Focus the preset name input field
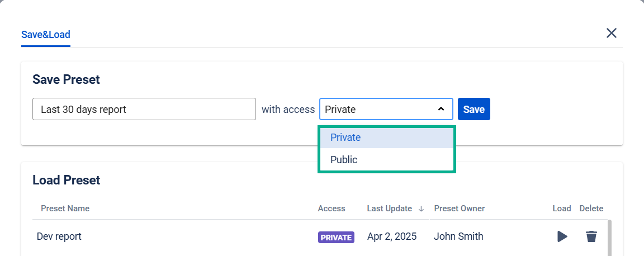Viewport: 644px width, 256px height. coord(144,110)
